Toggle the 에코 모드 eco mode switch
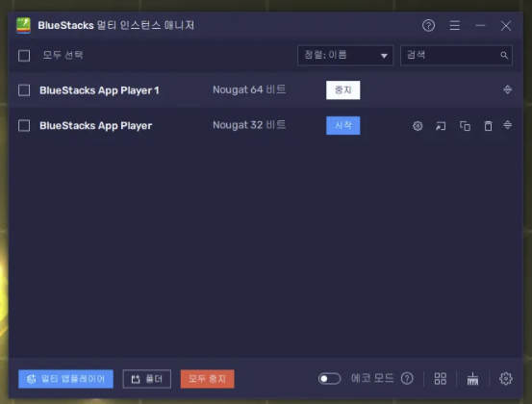This screenshot has width=532, height=404. (x=329, y=379)
